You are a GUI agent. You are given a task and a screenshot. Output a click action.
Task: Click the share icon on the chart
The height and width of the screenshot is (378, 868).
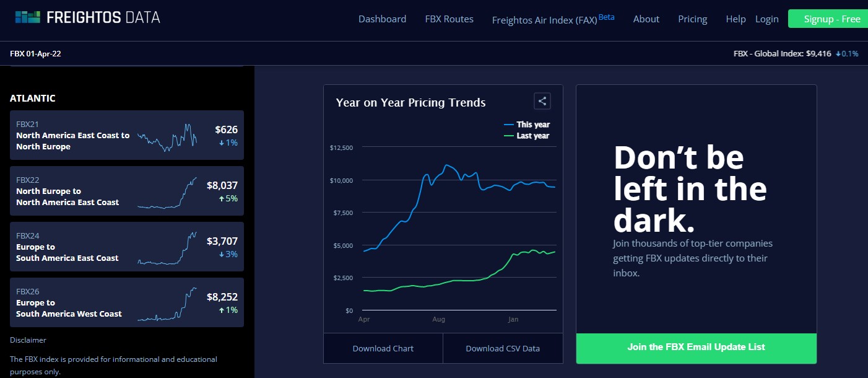pos(542,101)
